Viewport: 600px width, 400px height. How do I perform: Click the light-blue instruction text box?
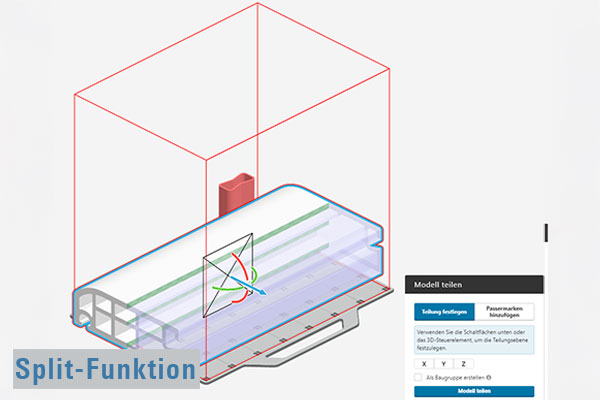click(475, 340)
